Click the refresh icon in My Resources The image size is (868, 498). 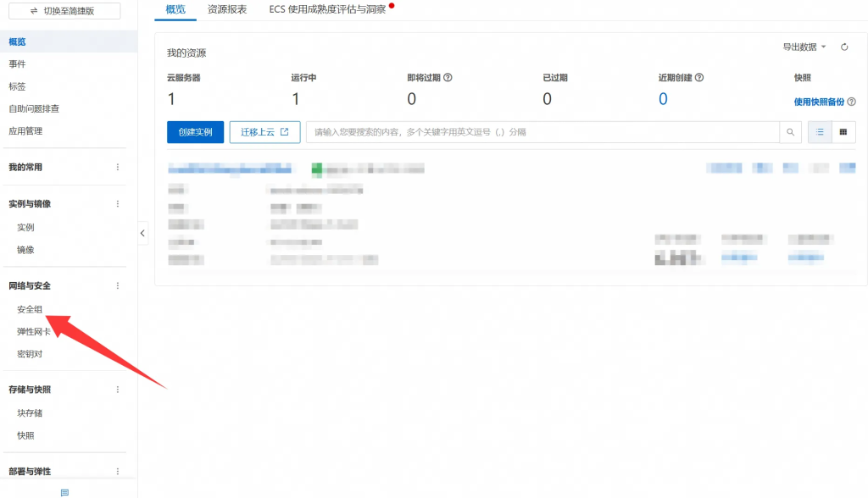(x=844, y=47)
